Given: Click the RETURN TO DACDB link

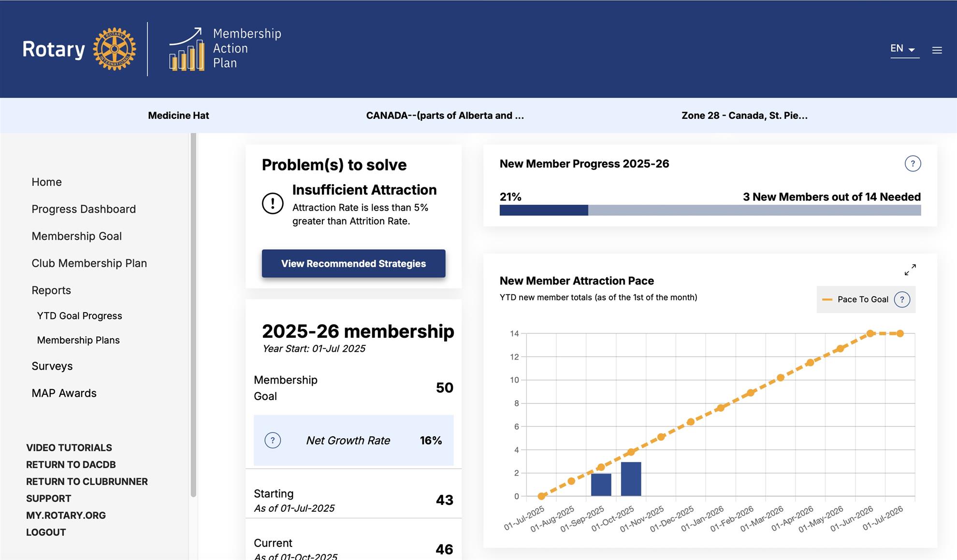Looking at the screenshot, I should point(71,465).
